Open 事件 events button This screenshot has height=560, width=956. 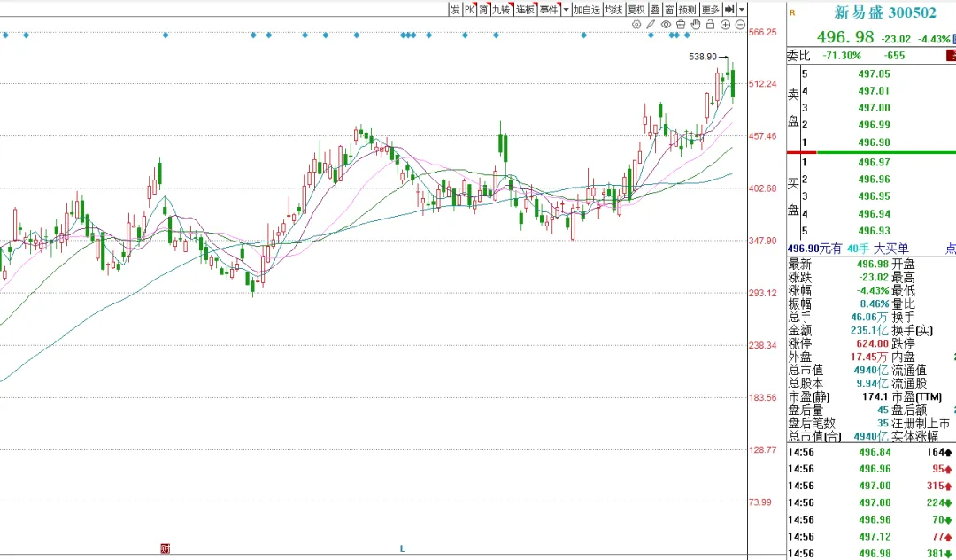point(549,9)
